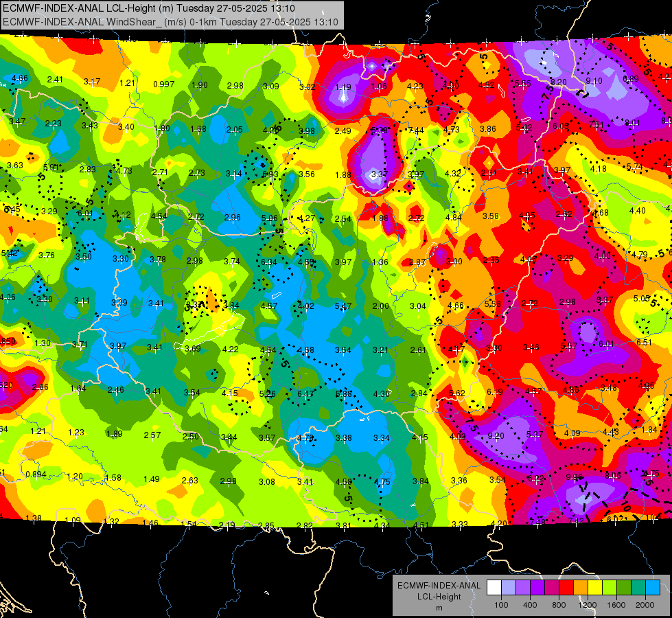Click the wind shear value 2.41

pyautogui.click(x=55, y=80)
